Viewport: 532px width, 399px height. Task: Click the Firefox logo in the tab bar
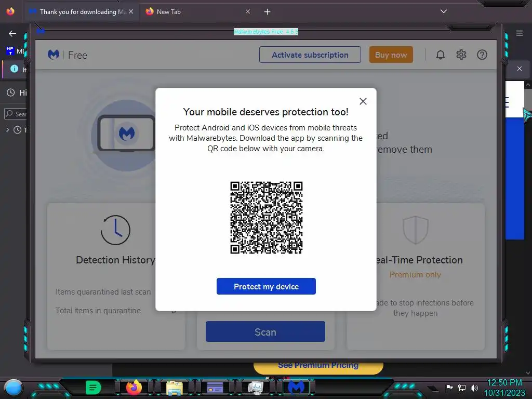(x=10, y=11)
